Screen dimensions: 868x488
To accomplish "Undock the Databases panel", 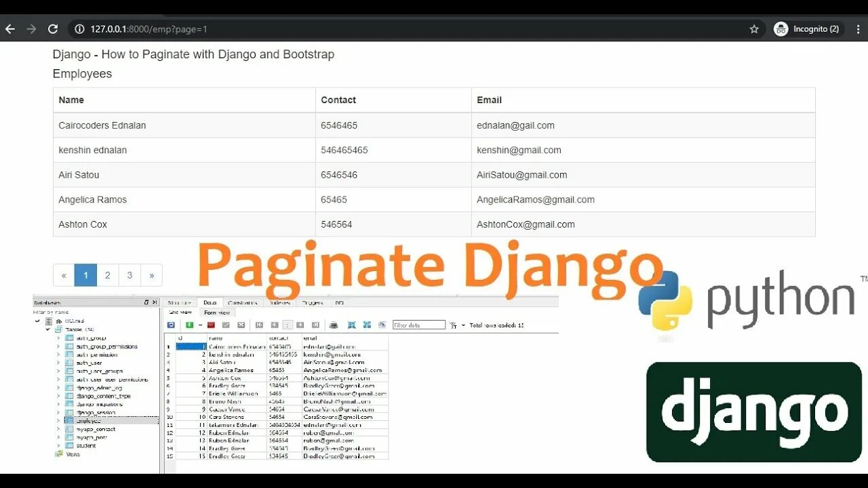I will 146,302.
